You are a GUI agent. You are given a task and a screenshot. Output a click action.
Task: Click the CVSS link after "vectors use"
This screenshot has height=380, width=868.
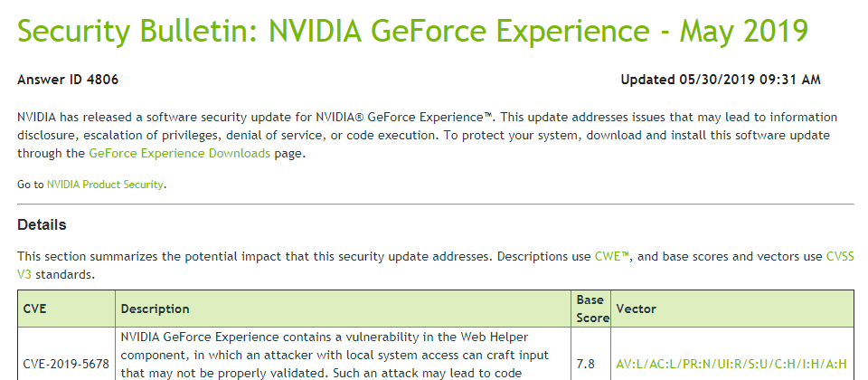point(840,256)
